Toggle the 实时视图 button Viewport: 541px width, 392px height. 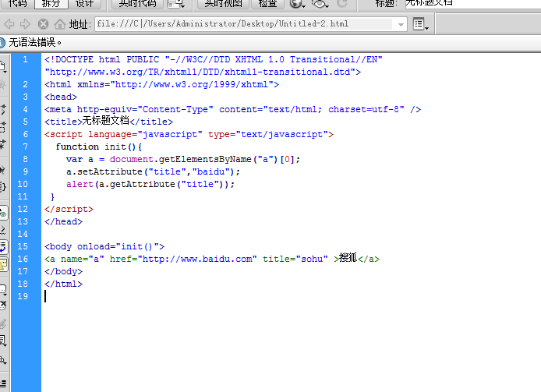[x=223, y=3]
